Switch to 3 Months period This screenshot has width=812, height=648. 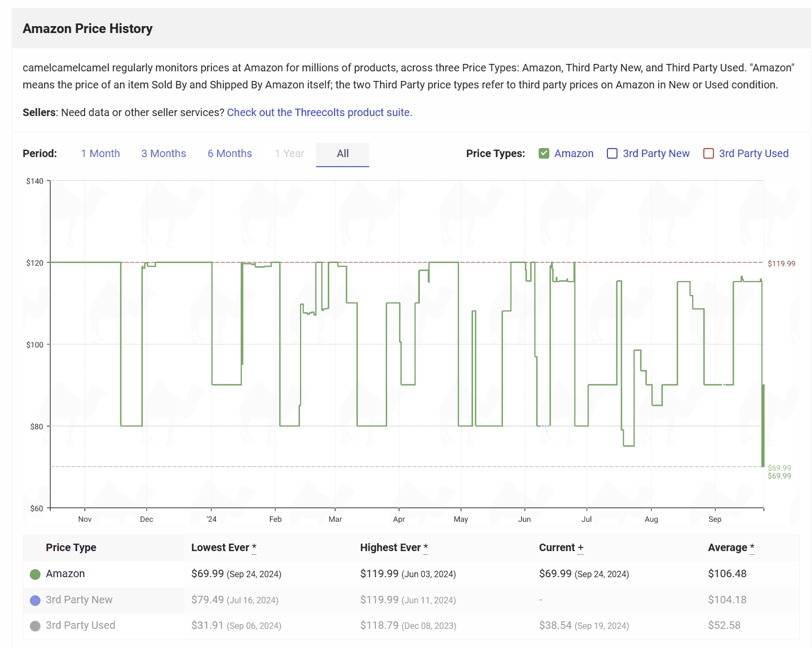coord(164,153)
